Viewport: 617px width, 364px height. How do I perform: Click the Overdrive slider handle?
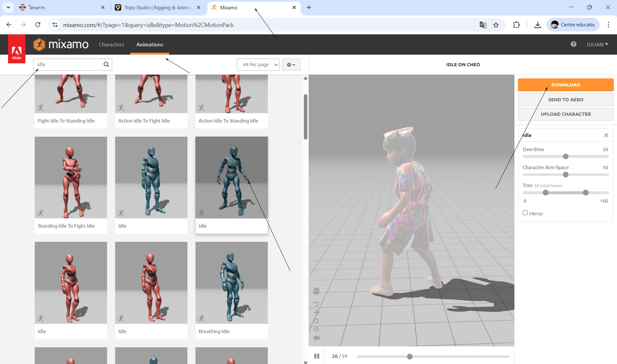point(566,157)
